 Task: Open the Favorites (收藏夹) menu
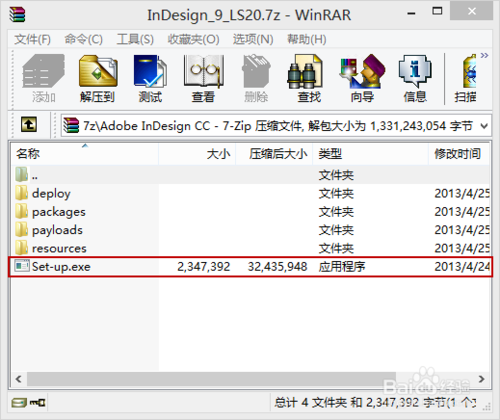tap(193, 39)
